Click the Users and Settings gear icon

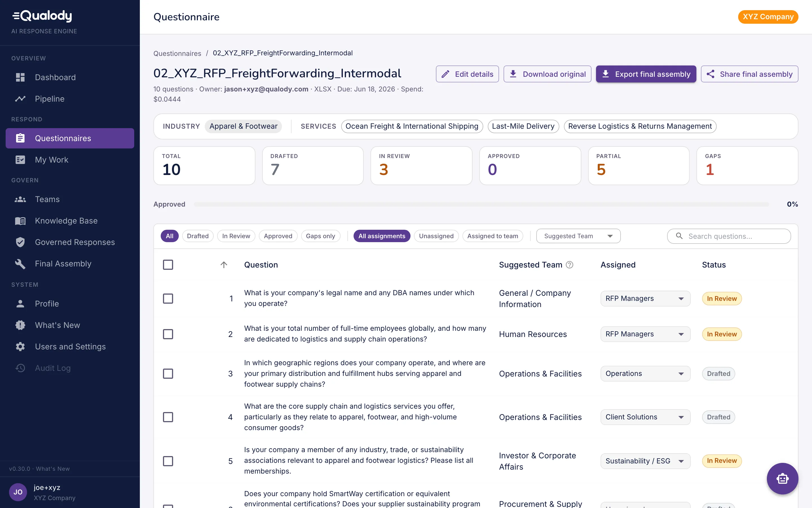pos(20,346)
